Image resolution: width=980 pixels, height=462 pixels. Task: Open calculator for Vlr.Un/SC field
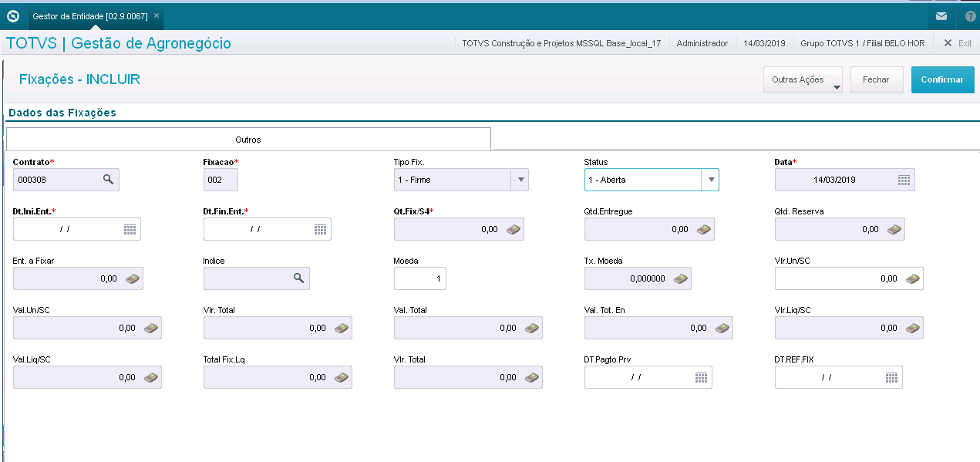coord(913,278)
